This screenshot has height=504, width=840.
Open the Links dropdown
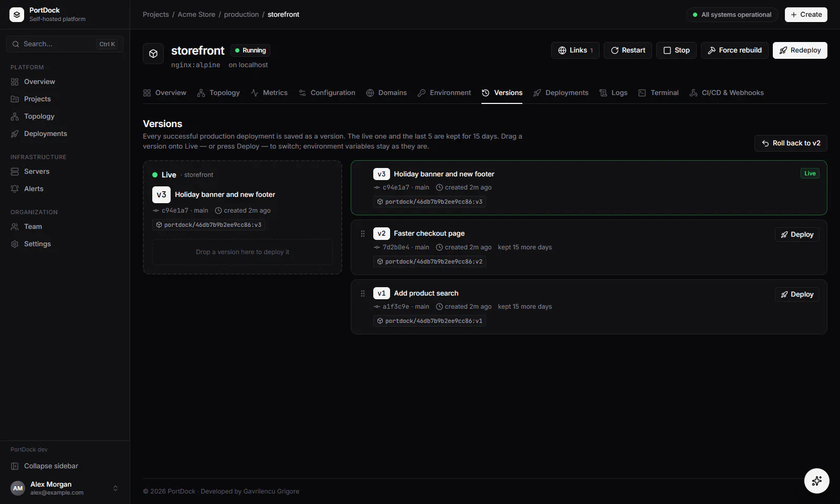575,50
